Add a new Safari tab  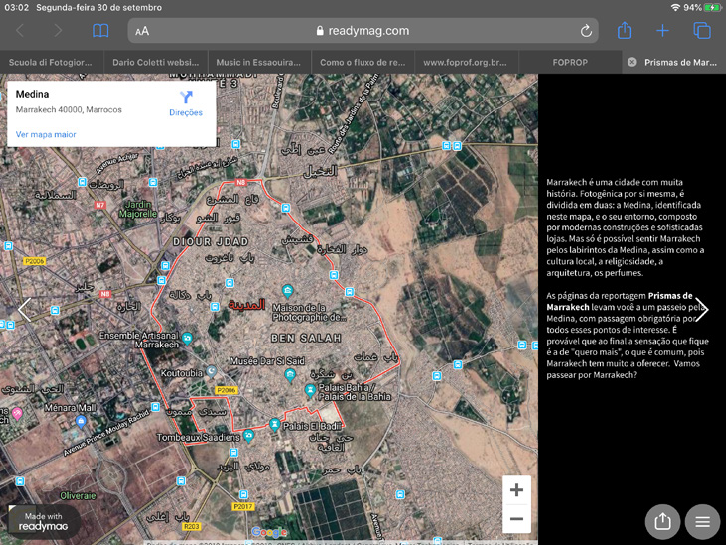[x=662, y=31]
